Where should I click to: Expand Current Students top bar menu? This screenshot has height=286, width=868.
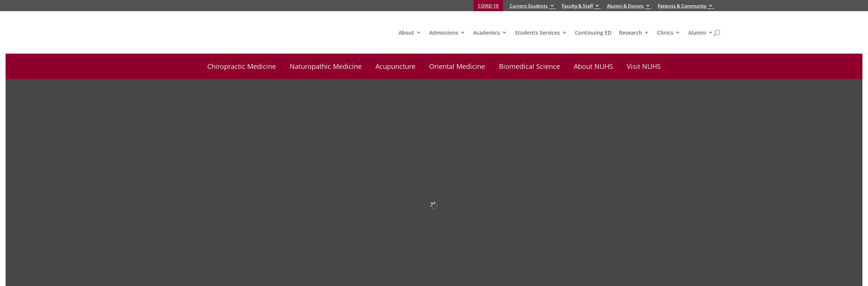532,6
